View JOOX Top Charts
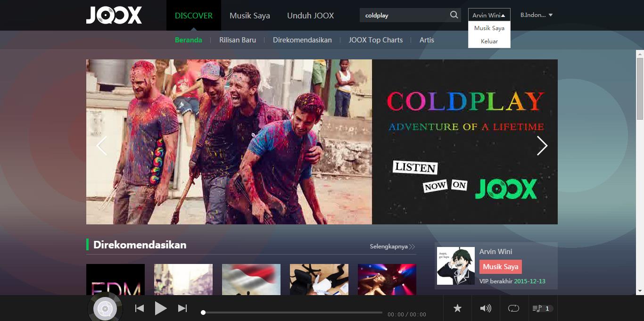The width and height of the screenshot is (644, 321). coord(376,40)
